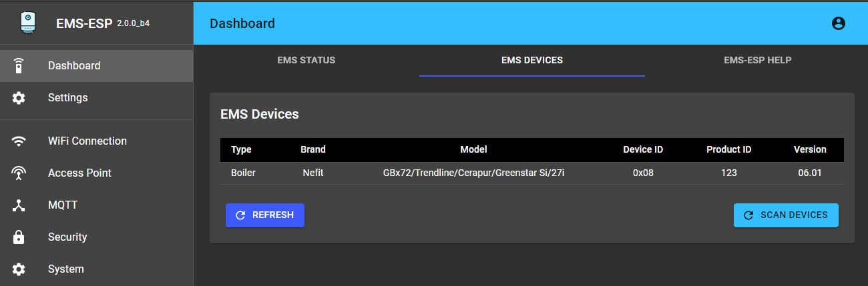This screenshot has height=286, width=868.
Task: Open the WiFi Connection menu item
Action: 87,141
